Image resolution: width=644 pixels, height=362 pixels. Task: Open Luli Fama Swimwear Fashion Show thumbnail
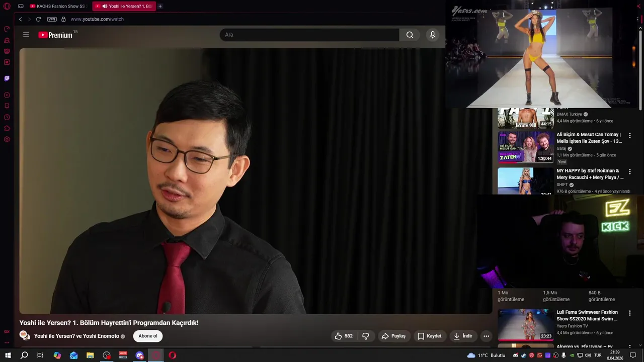pyautogui.click(x=525, y=325)
